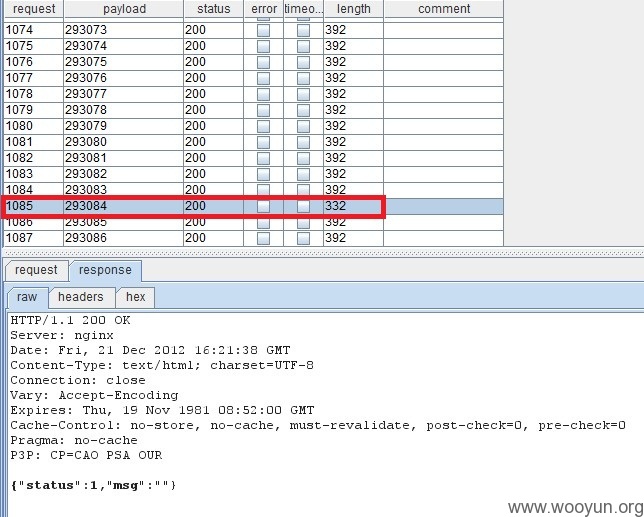Click the HTTP/1.1 200 OK line
This screenshot has width=644, height=517.
(70, 320)
